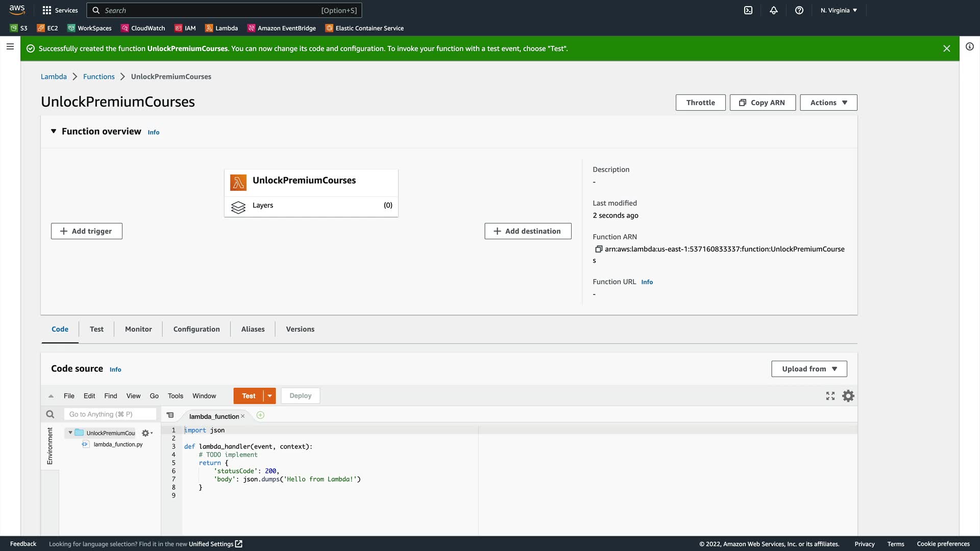This screenshot has width=980, height=551.
Task: Open the Upload from dropdown
Action: (809, 369)
